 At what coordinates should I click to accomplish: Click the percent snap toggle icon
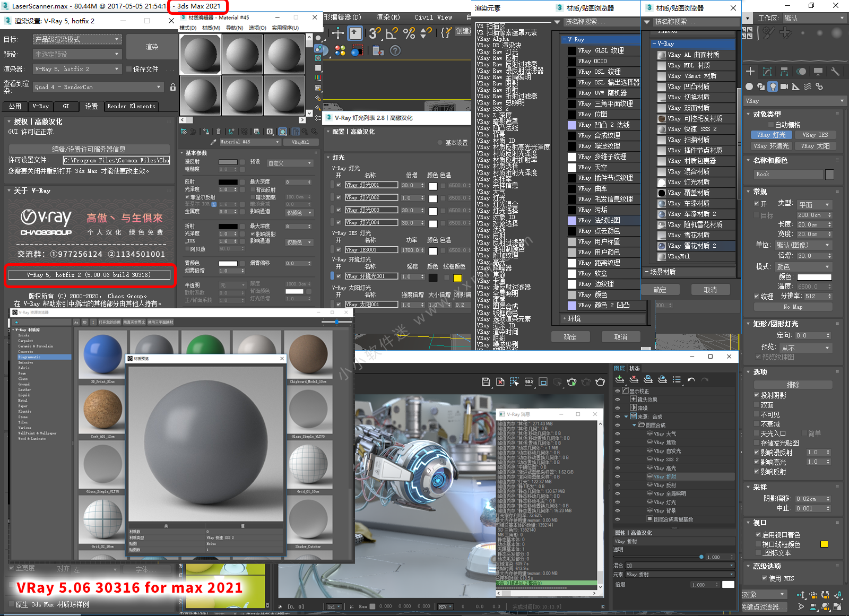tap(409, 33)
